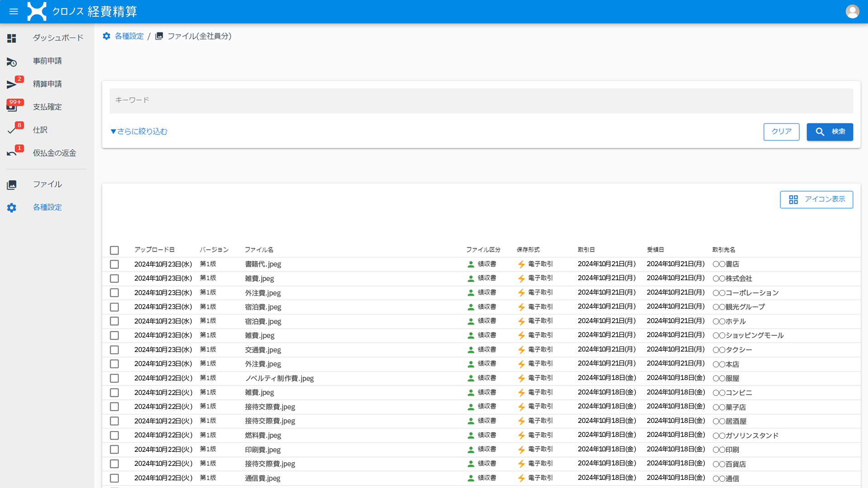Screen dimensions: 868x488
Task: Toggle the select-all checkbox in table header
Action: (114, 250)
